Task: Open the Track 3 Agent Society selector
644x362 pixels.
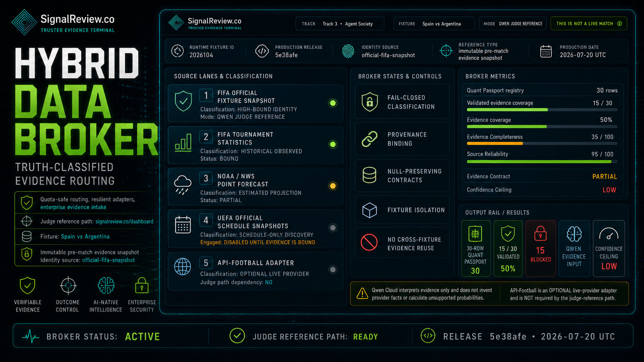Action: click(340, 23)
